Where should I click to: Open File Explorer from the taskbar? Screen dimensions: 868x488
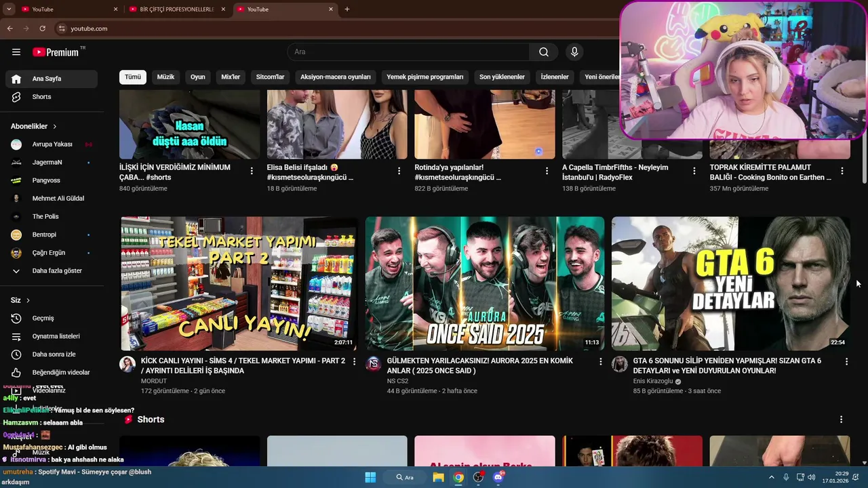(438, 477)
